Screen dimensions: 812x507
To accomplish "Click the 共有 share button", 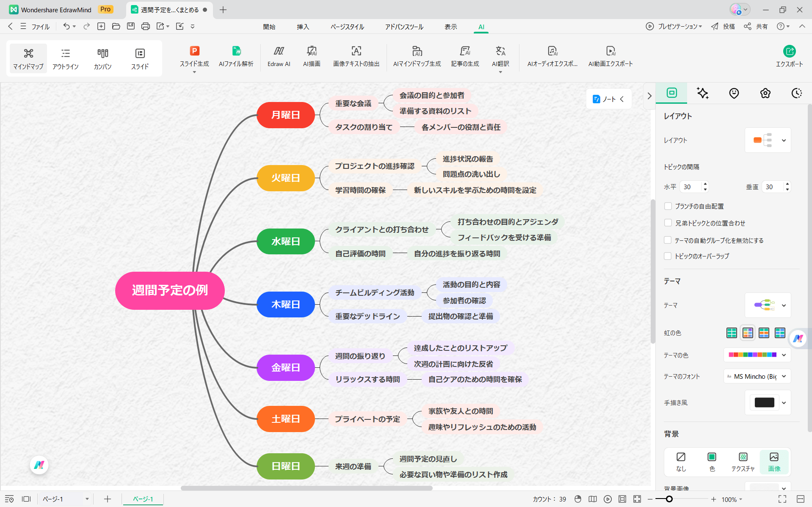I will coord(756,26).
